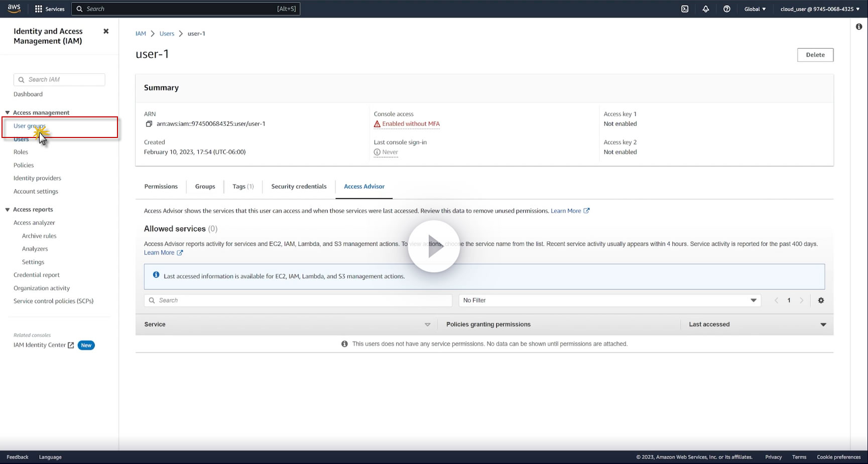Go to the next results page

[802, 300]
